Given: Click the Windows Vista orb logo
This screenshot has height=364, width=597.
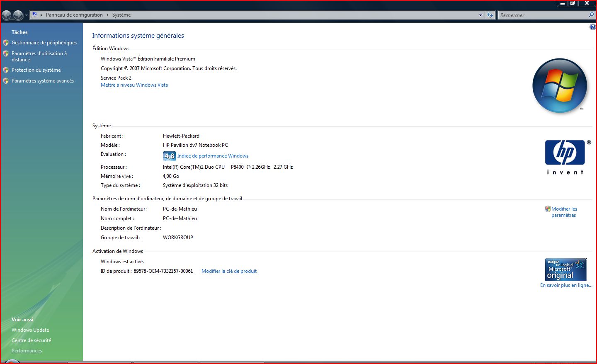Looking at the screenshot, I should (560, 86).
